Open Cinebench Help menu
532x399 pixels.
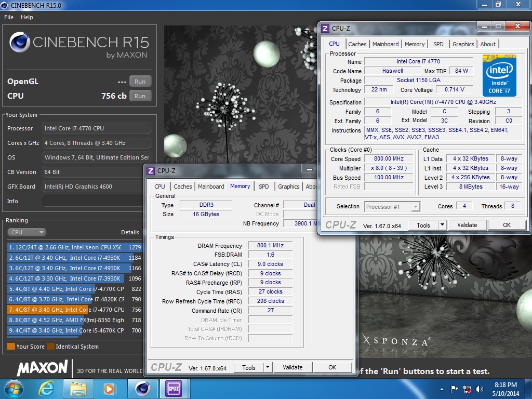tap(27, 17)
